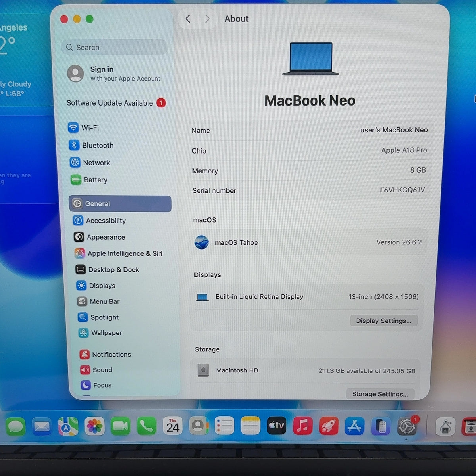The height and width of the screenshot is (476, 476).
Task: Launch FaceTime from the Dock
Action: point(120,426)
